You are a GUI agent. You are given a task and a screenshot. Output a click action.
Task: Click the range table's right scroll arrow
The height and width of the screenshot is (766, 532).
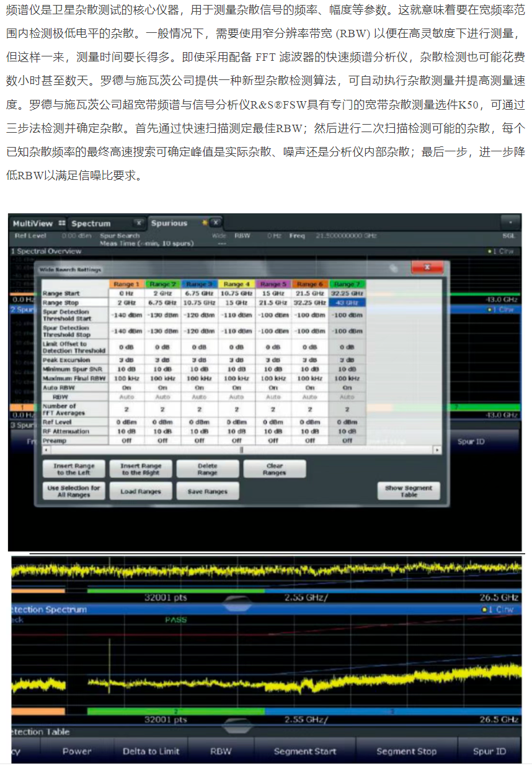click(438, 450)
